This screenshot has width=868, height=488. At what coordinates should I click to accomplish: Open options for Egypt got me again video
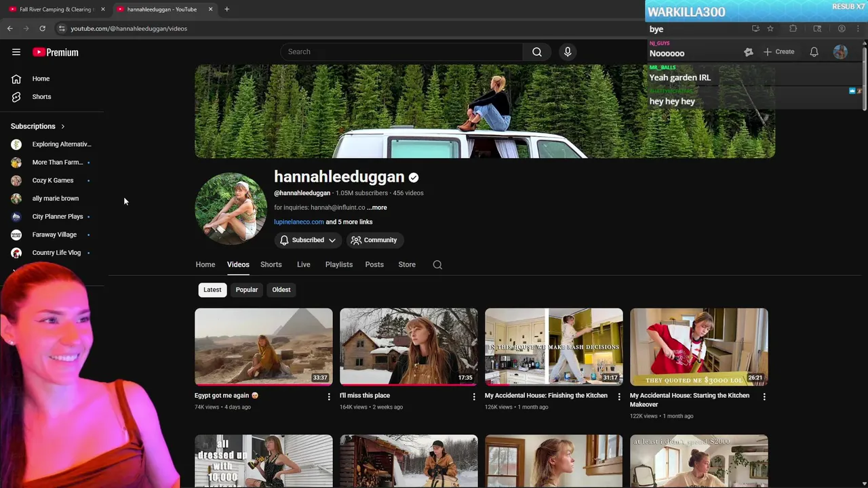(x=329, y=396)
